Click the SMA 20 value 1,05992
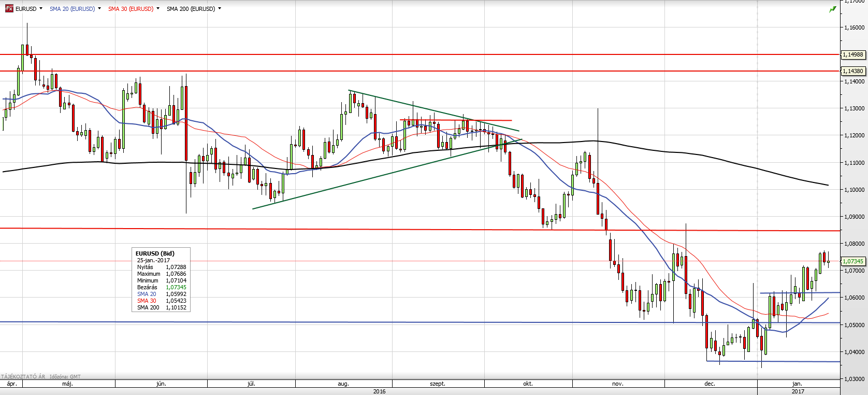Screen dimensions: 868x395 pyautogui.click(x=176, y=294)
